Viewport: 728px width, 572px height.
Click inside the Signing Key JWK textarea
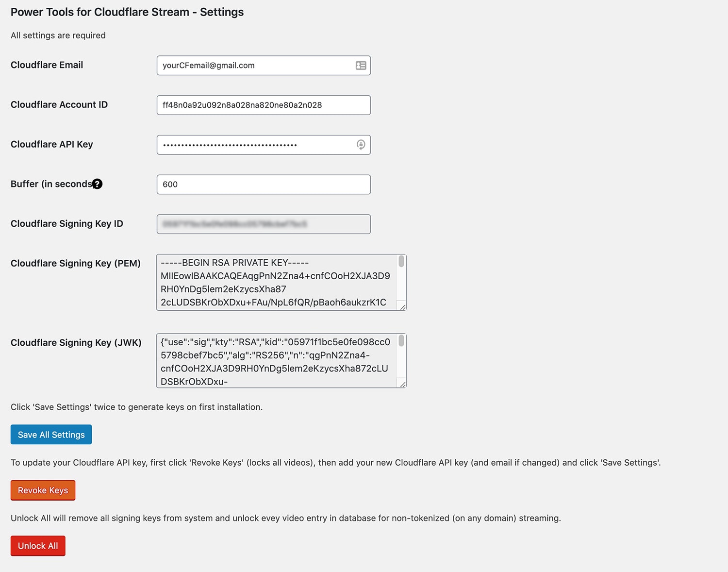277,361
